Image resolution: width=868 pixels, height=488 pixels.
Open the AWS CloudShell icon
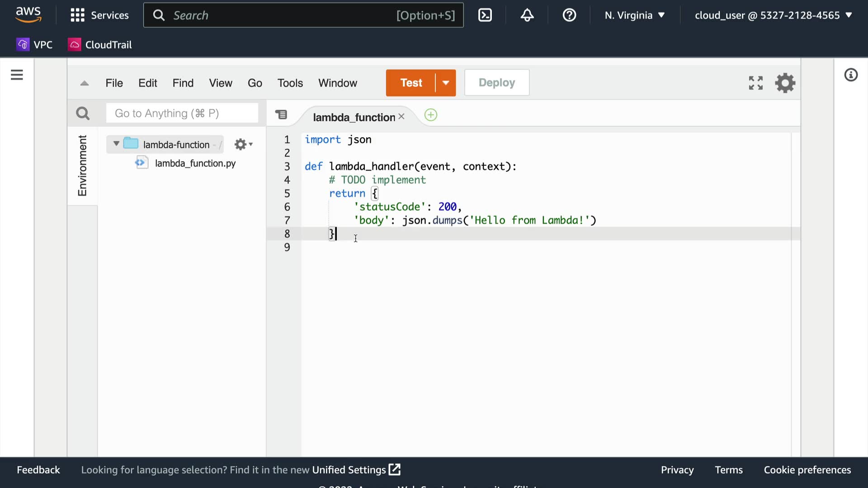pos(485,15)
